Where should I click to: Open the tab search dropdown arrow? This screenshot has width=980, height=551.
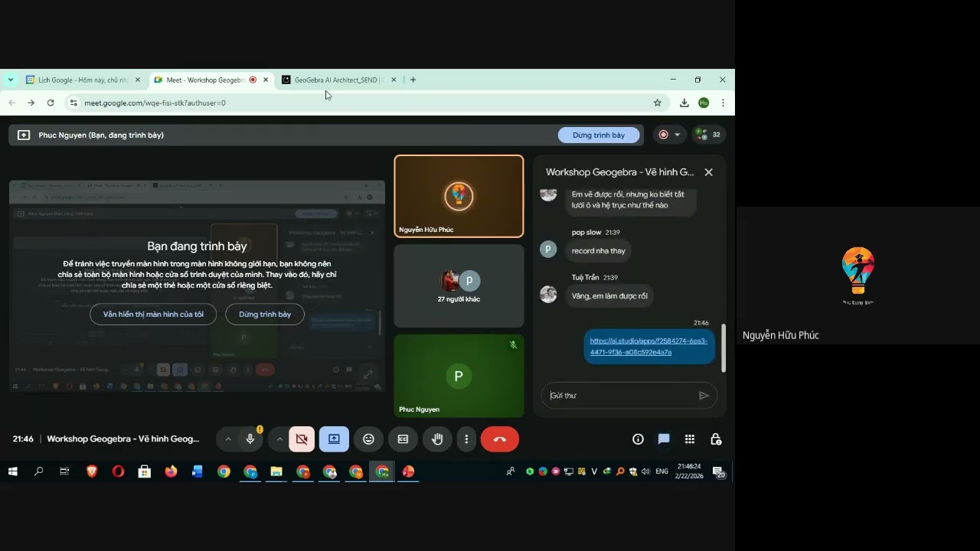11,80
